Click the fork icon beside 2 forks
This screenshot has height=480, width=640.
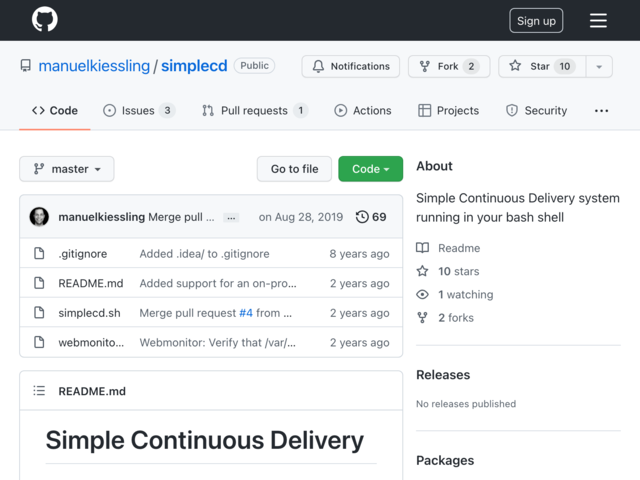(422, 318)
